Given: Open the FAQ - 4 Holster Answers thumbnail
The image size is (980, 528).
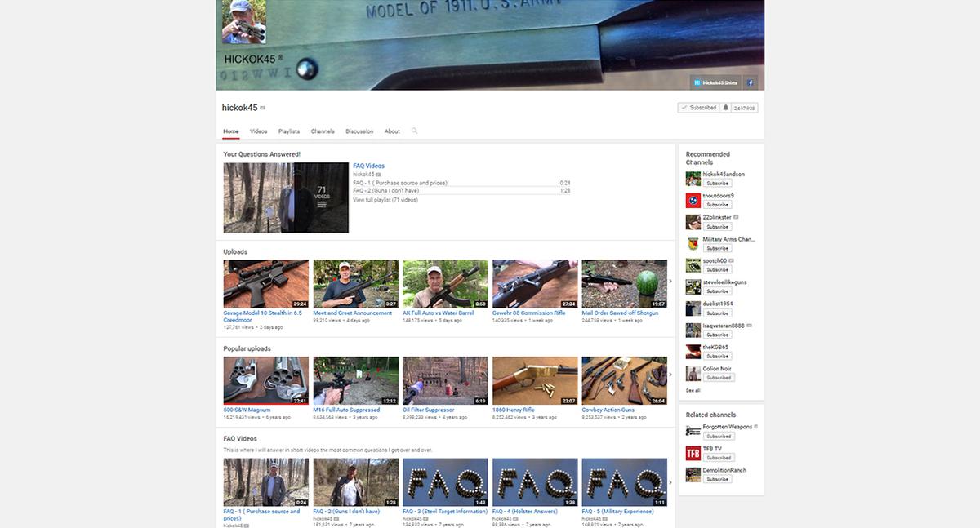Looking at the screenshot, I should point(535,482).
